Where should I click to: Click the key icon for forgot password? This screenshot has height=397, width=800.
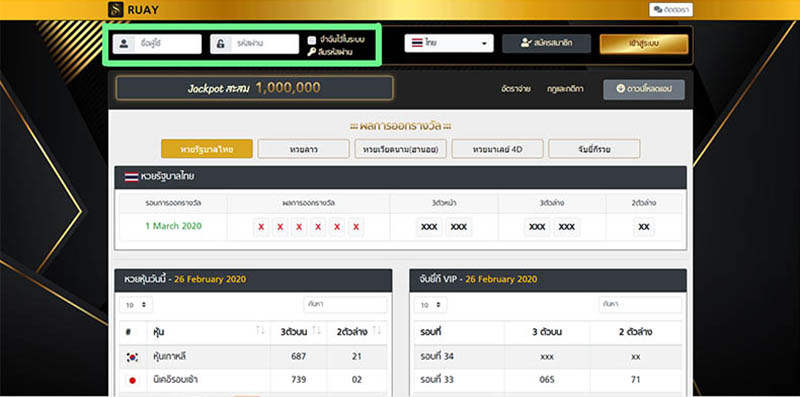coord(311,52)
